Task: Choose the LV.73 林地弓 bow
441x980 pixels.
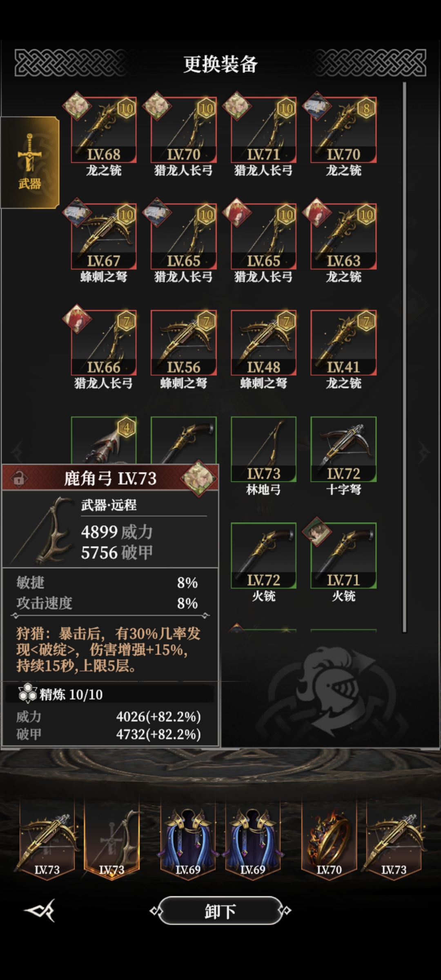Action: pos(263,449)
